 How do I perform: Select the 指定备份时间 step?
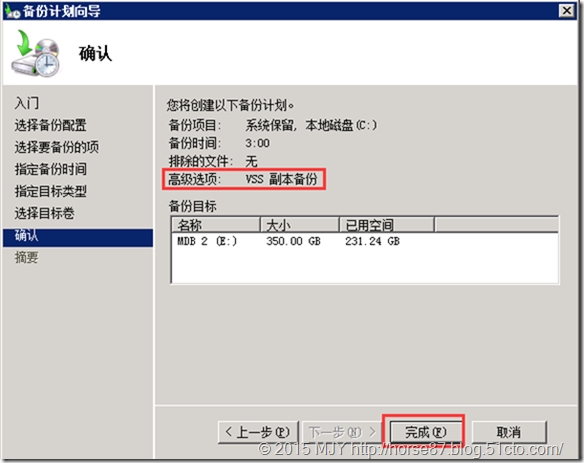50,169
